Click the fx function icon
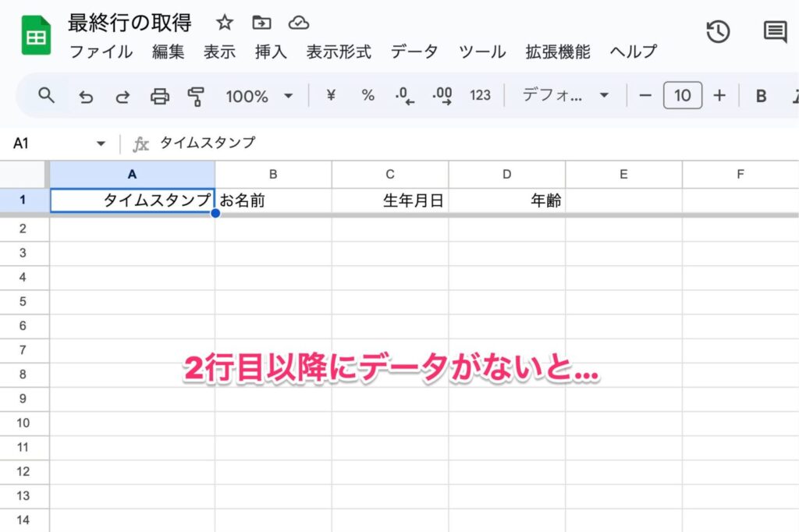The width and height of the screenshot is (799, 532). tap(140, 144)
